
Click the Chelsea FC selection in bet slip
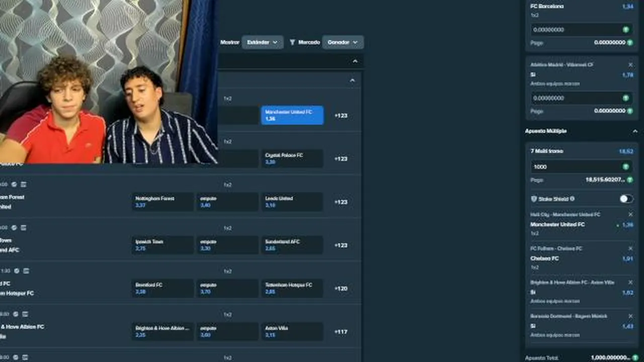544,258
